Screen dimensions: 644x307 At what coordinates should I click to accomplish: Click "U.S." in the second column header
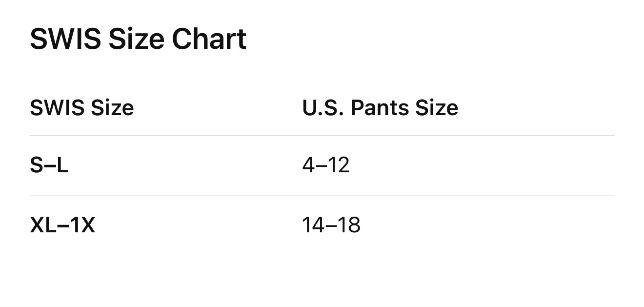(x=322, y=107)
